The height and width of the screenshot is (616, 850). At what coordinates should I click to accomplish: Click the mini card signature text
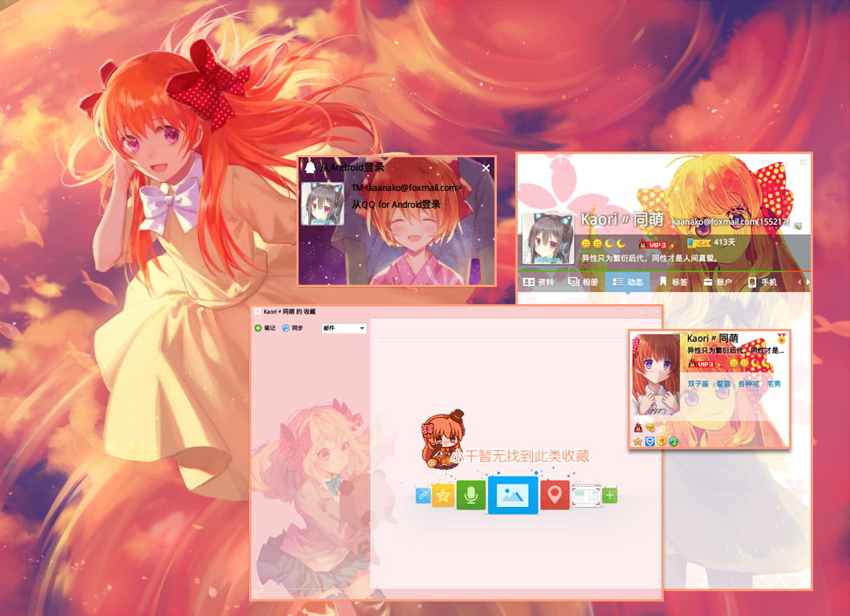(x=735, y=351)
